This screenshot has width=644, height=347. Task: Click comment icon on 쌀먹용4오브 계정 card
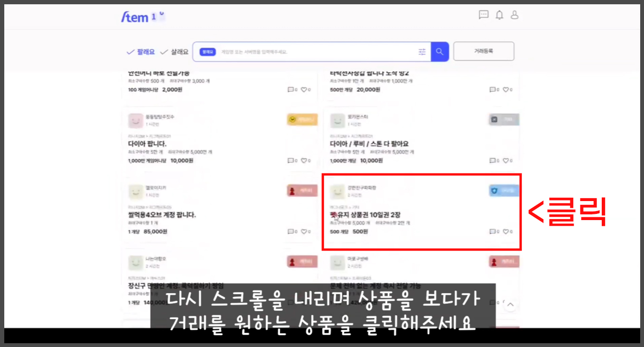[291, 232]
